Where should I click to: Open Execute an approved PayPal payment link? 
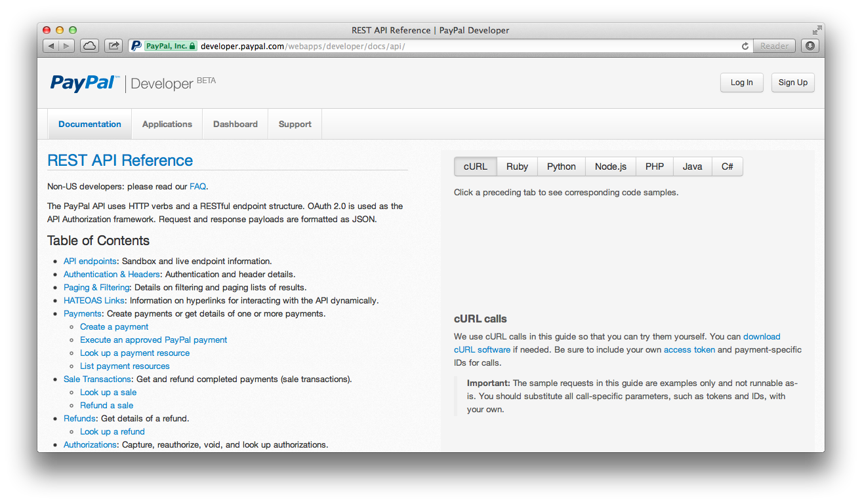[x=154, y=339]
